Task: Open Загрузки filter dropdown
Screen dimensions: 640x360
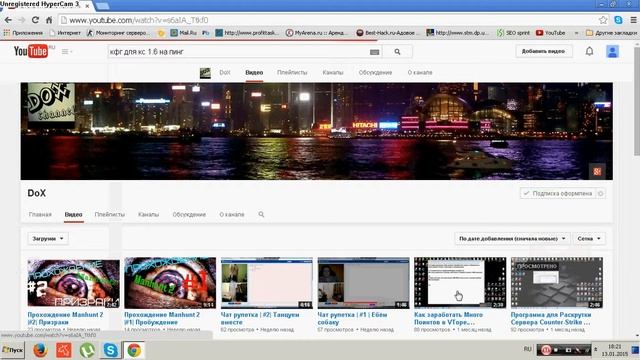Action: tap(48, 238)
